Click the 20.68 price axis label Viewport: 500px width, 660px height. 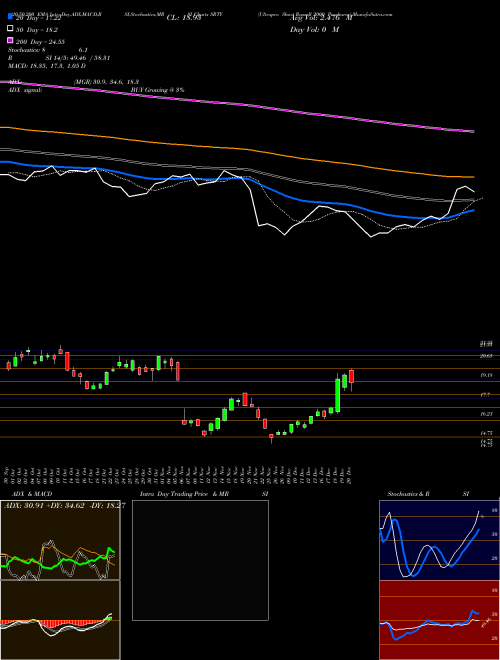[x=486, y=356]
